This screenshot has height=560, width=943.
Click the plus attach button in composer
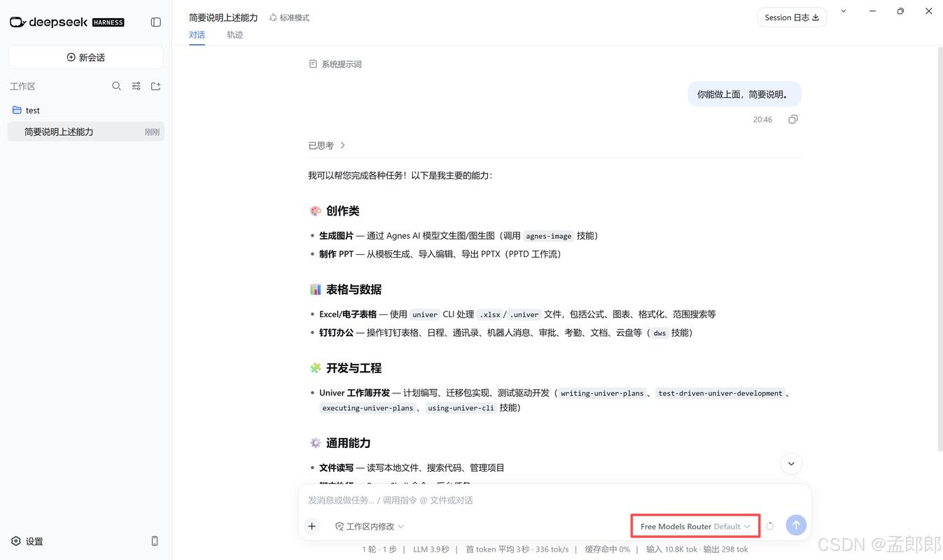pyautogui.click(x=312, y=526)
